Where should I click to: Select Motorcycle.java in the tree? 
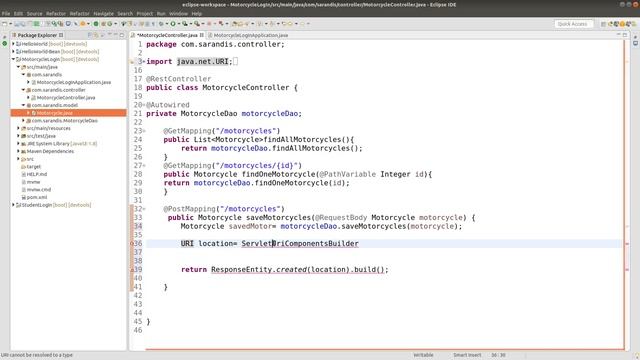click(54, 113)
